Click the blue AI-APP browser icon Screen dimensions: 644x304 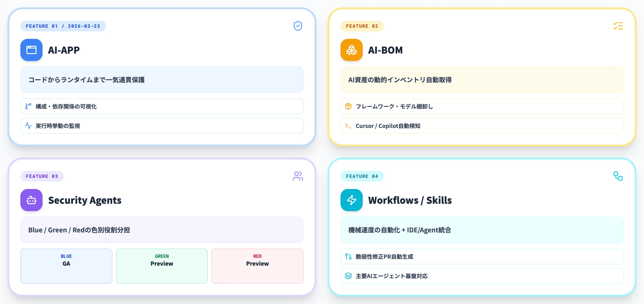tap(31, 50)
